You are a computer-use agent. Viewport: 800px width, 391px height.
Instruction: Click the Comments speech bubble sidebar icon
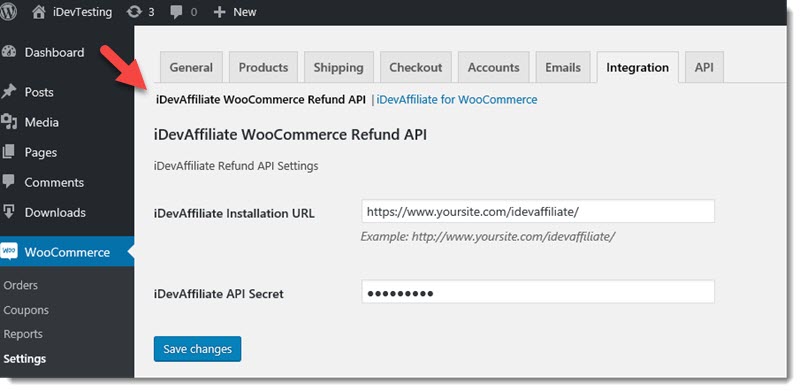tap(9, 182)
